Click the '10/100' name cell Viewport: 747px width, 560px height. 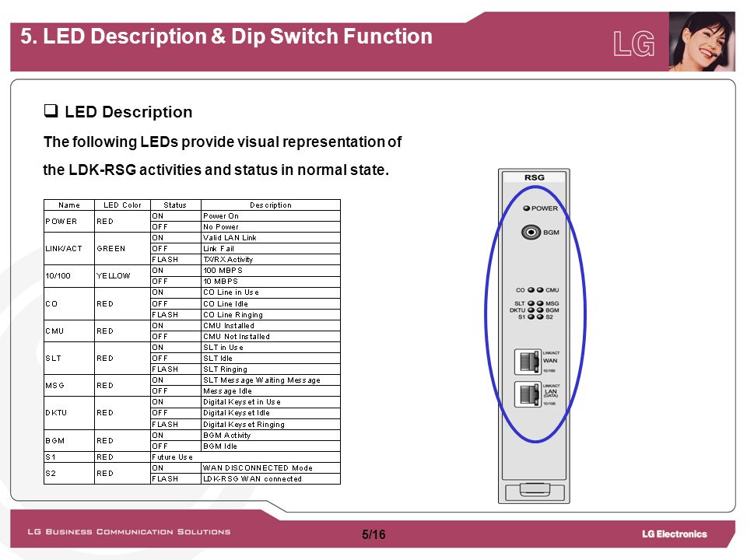[x=69, y=275]
